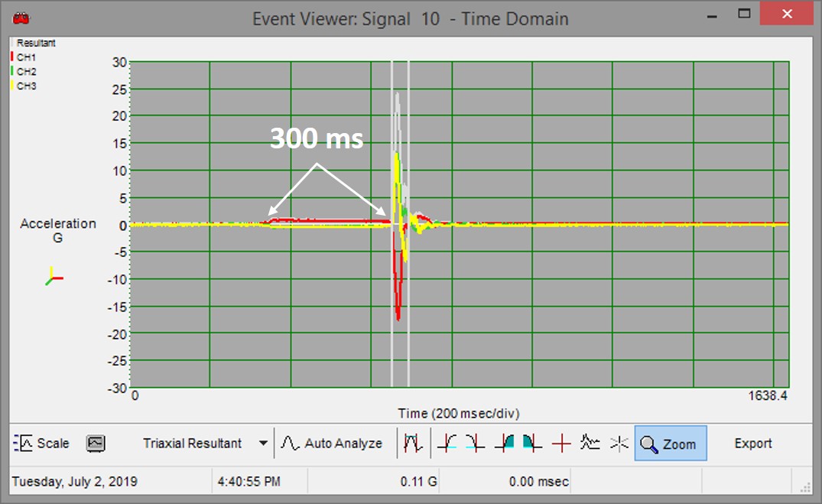The image size is (822, 504).
Task: Click the '-30' bottom Y-axis value
Action: pyautogui.click(x=118, y=388)
